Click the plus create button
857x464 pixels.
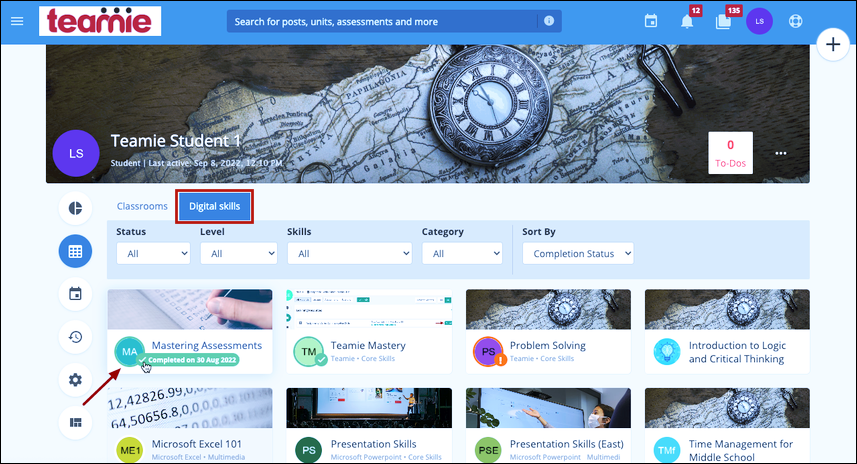833,44
